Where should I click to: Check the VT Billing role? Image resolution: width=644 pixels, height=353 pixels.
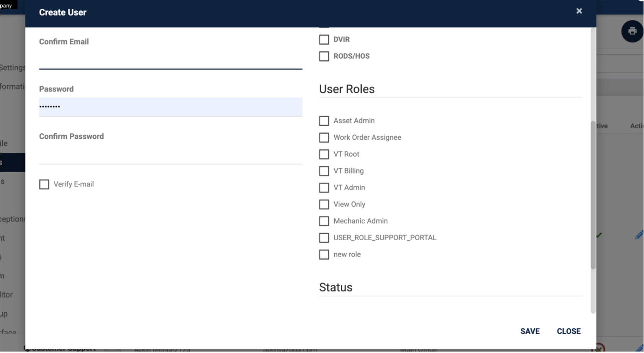click(x=324, y=171)
